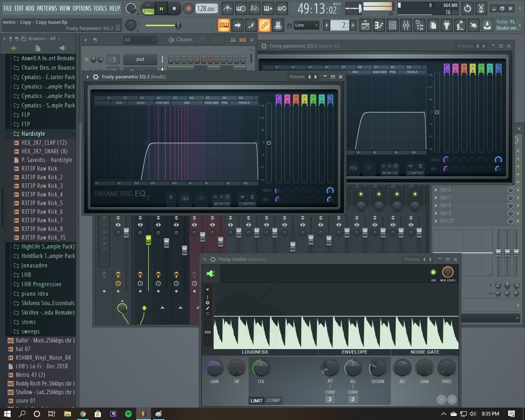The height and width of the screenshot is (420, 525).
Task: Open Spotify from the Windows taskbar
Action: tap(128, 414)
